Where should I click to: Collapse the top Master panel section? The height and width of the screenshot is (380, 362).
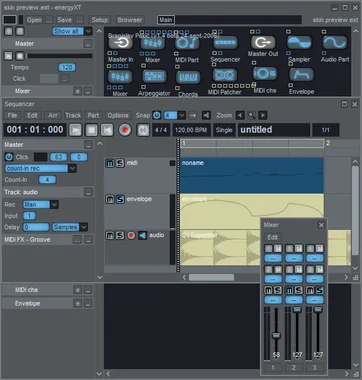88,44
